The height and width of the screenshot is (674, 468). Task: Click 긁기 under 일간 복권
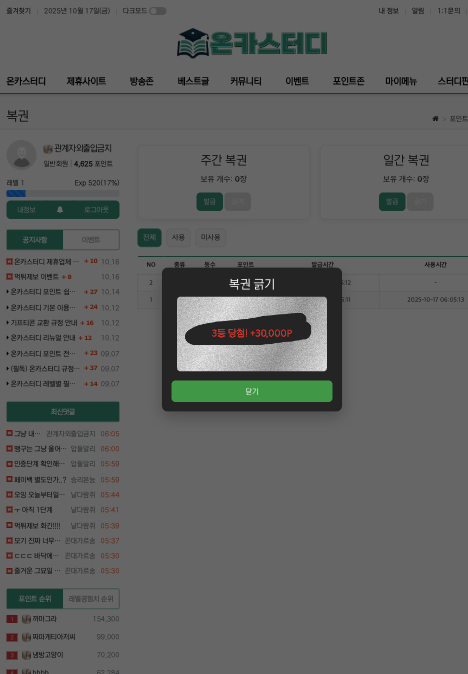pos(420,202)
